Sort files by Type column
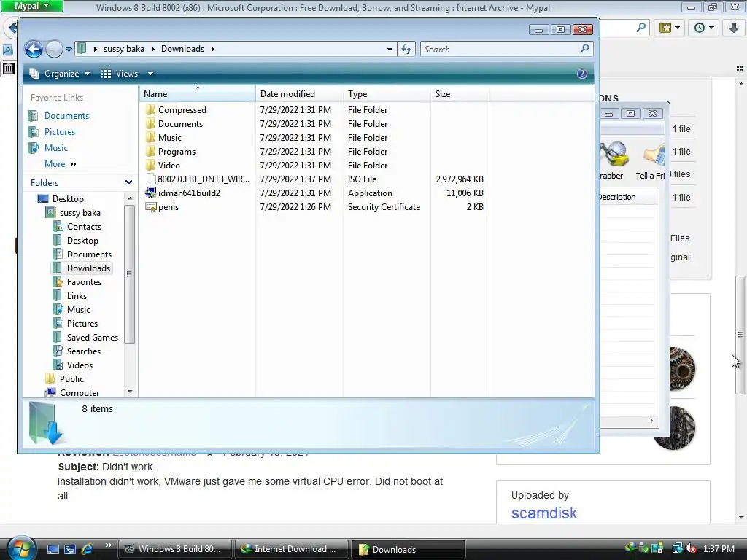The width and height of the screenshot is (747, 560). (x=387, y=94)
